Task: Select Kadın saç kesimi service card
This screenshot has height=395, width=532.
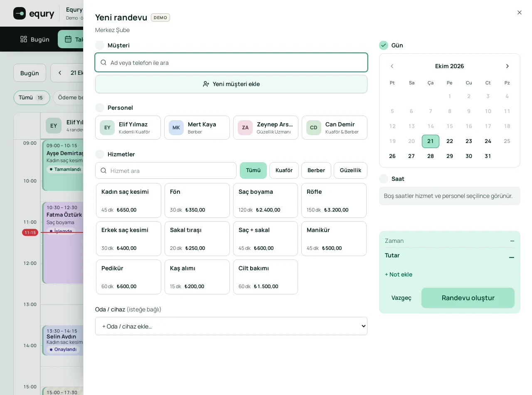Action: tap(128, 200)
